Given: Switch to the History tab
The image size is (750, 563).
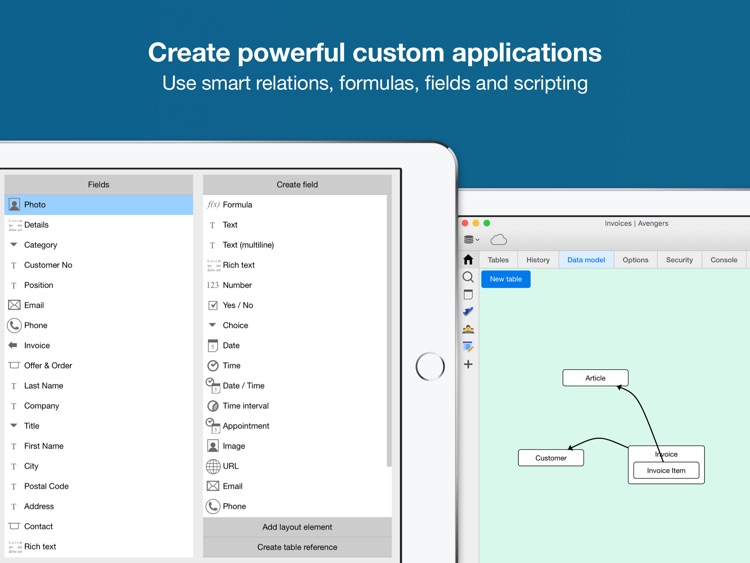Looking at the screenshot, I should [538, 260].
